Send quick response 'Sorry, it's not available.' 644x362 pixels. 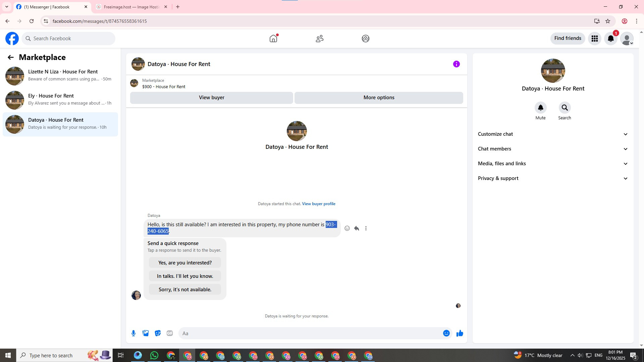[185, 290]
